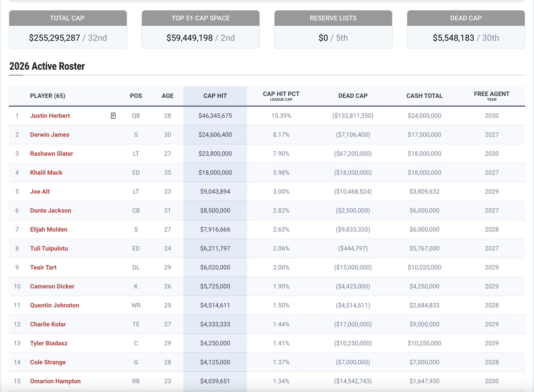Sort roster by DEAD CAP column header
Image resolution: width=534 pixels, height=392 pixels.
pos(353,96)
